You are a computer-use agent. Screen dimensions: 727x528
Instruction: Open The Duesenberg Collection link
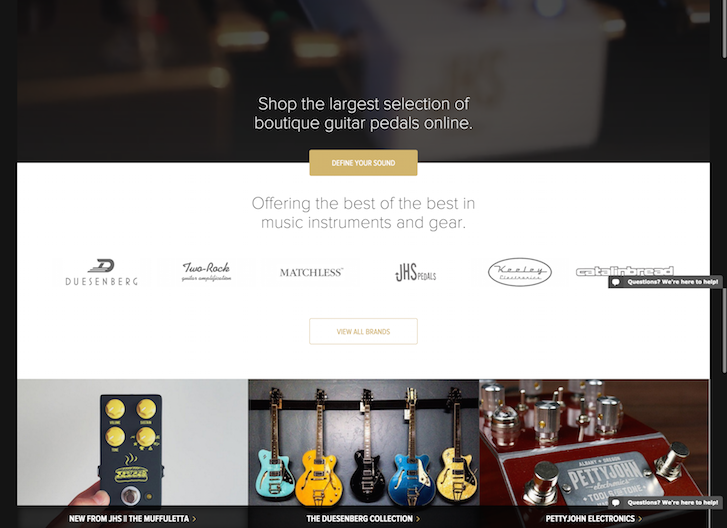359,519
